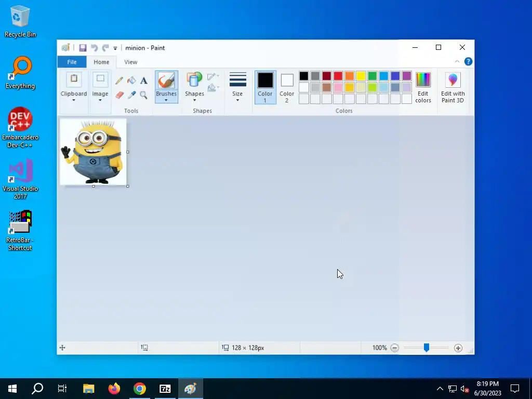Open taskbar Search magnifier
The image size is (532, 399).
[37, 389]
